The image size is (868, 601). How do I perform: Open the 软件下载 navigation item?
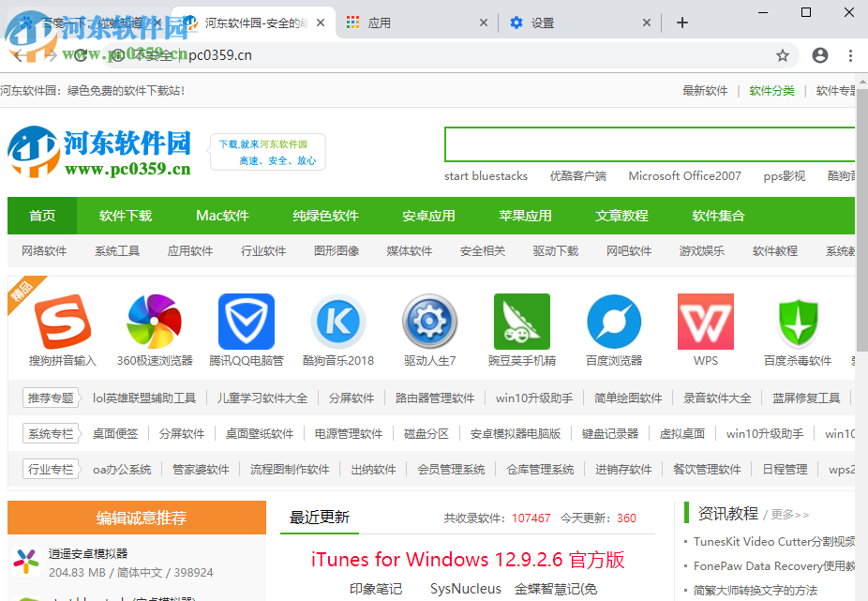[126, 216]
